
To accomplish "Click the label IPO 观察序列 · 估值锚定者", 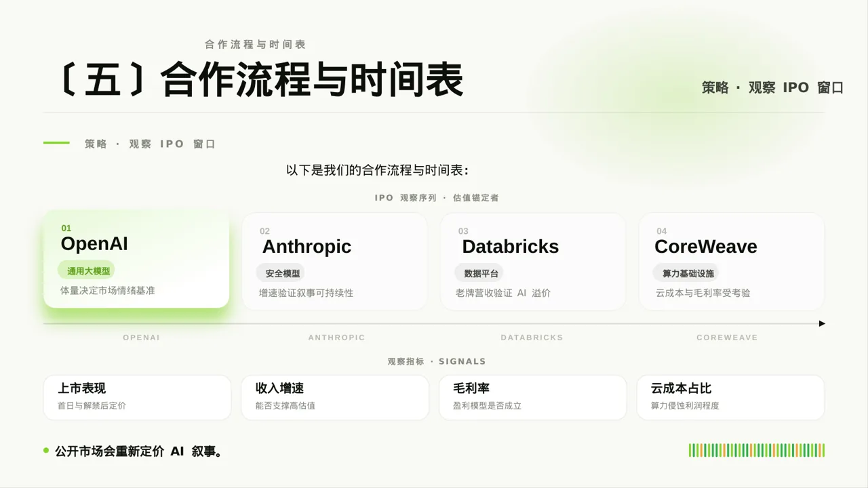I will (437, 198).
